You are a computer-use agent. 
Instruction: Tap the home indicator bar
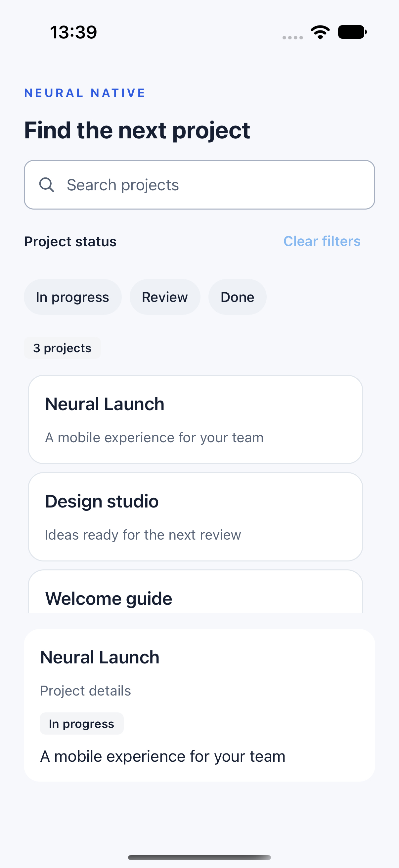click(199, 857)
